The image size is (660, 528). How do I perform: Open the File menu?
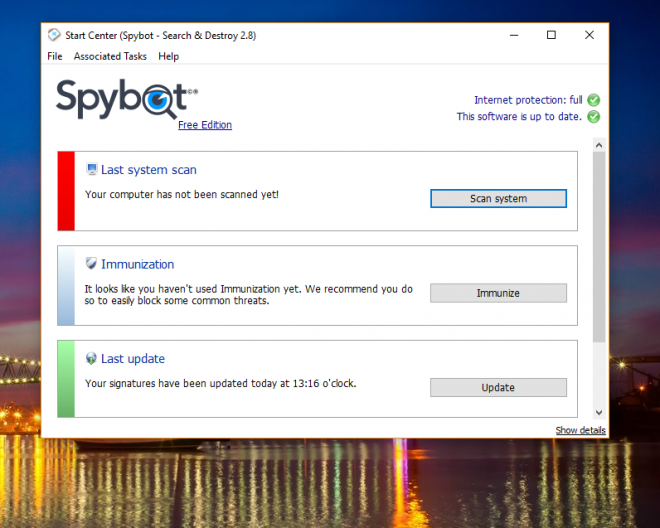pyautogui.click(x=55, y=56)
